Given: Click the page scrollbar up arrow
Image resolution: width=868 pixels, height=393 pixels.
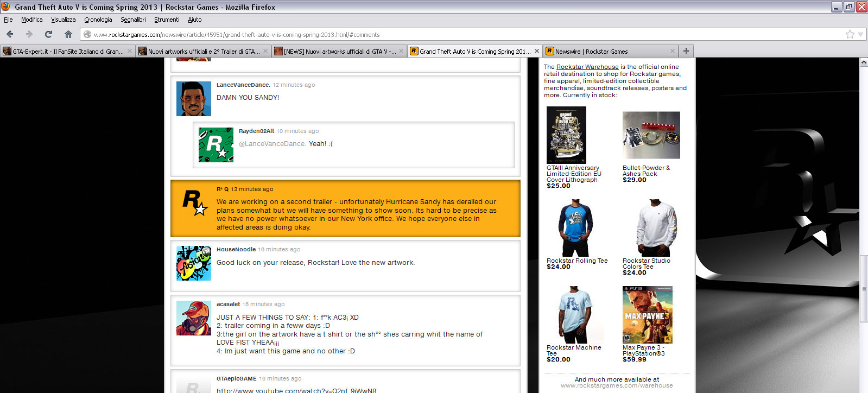Looking at the screenshot, I should coord(864,62).
